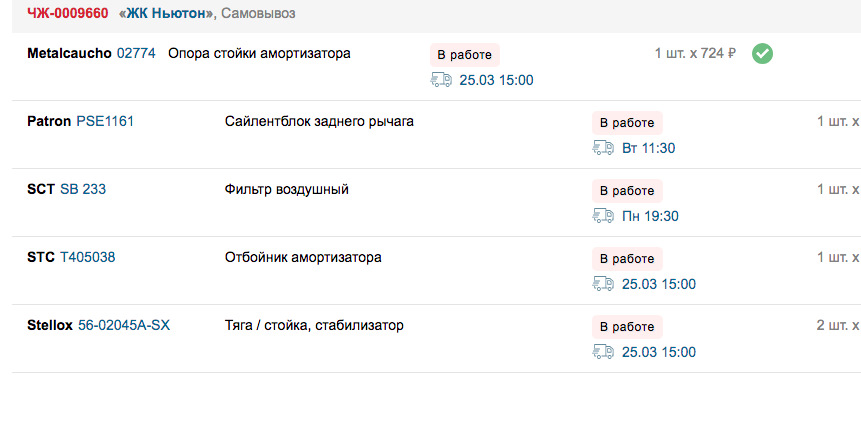Click 'В работе' status for Отбойник амортизатора
Image resolution: width=861 pixels, height=423 pixels.
(627, 259)
